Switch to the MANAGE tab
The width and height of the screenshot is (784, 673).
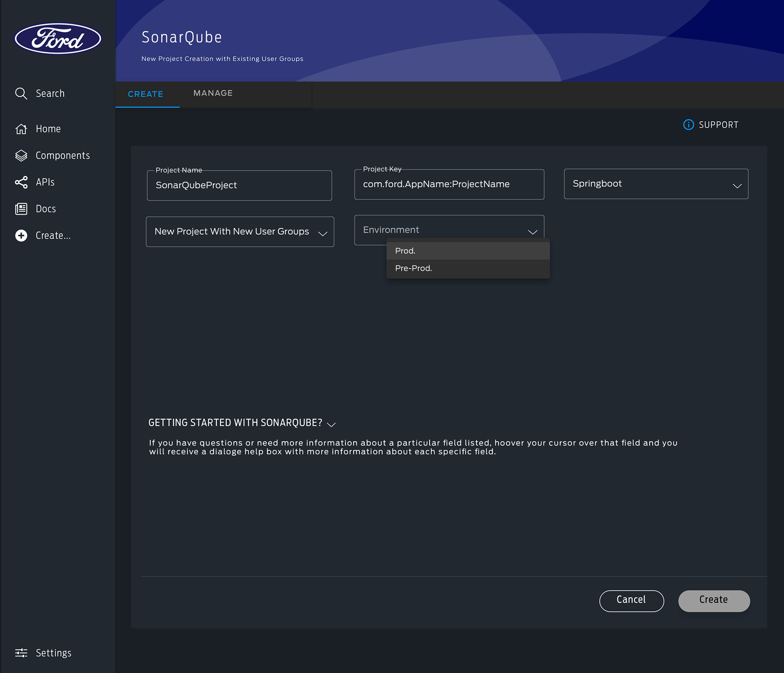213,93
